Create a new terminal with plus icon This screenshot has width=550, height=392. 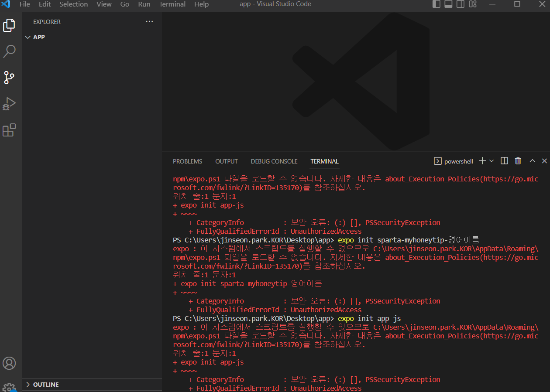tap(482, 161)
